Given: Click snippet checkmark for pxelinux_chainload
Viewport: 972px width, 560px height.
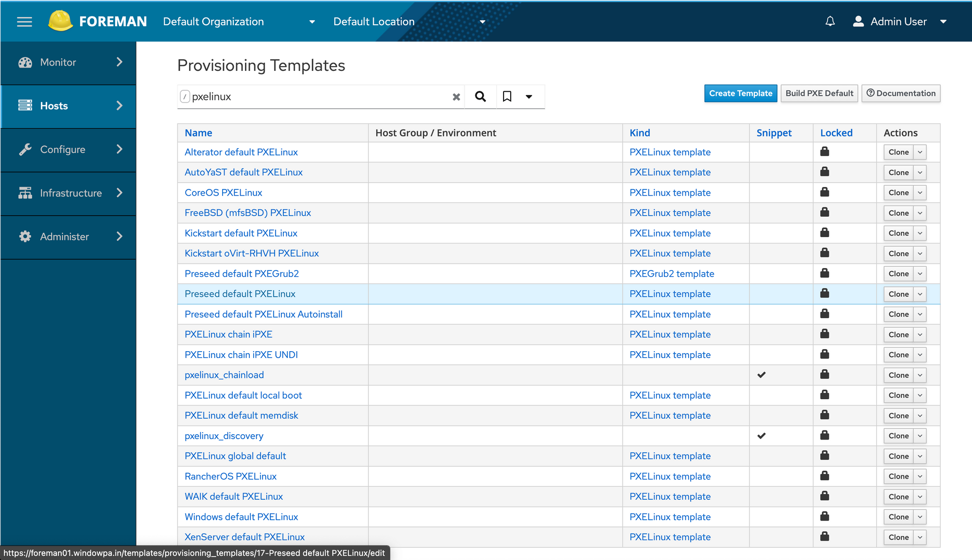Looking at the screenshot, I should [x=762, y=375].
